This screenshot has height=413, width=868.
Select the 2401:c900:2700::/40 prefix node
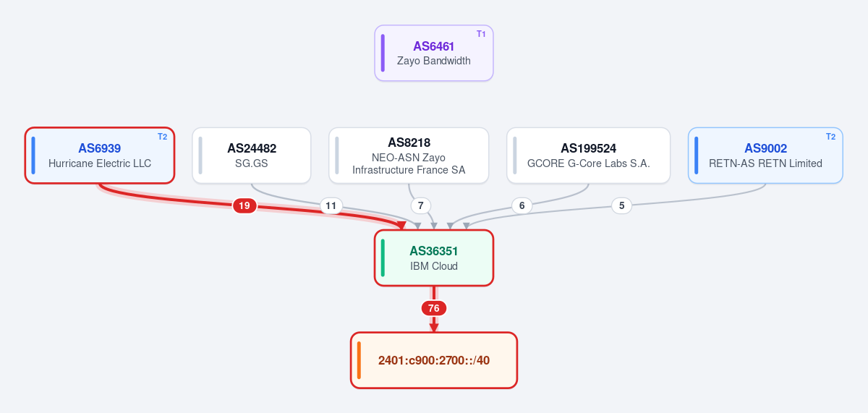434,360
